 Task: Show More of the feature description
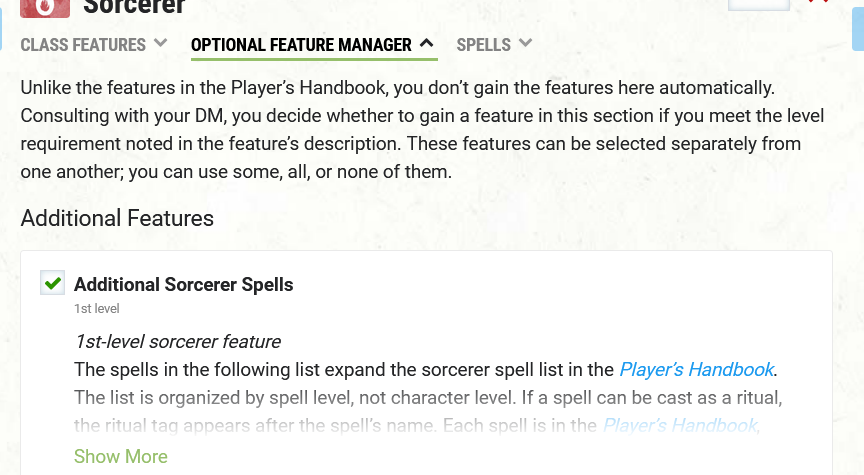pos(121,456)
